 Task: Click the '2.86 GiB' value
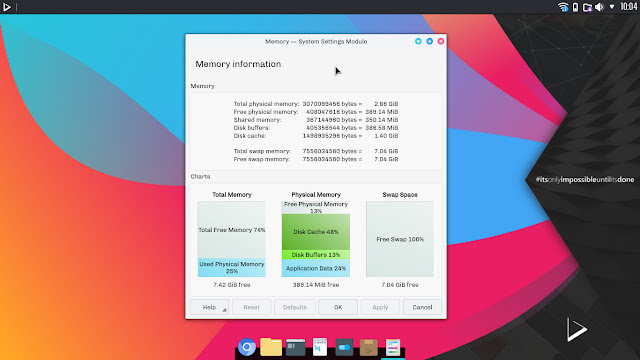pyautogui.click(x=386, y=104)
